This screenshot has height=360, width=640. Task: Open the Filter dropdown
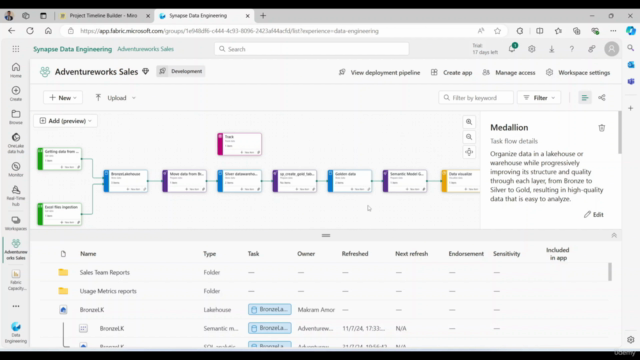point(539,98)
